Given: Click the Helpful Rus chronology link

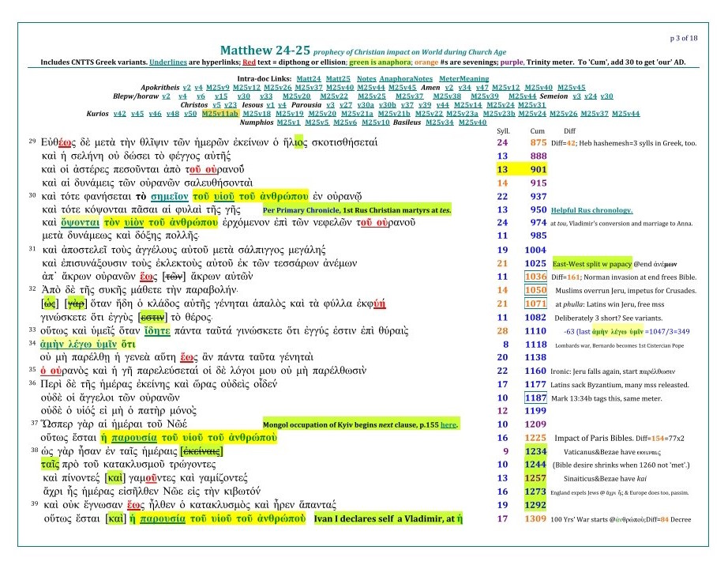Looking at the screenshot, I should point(591,210).
